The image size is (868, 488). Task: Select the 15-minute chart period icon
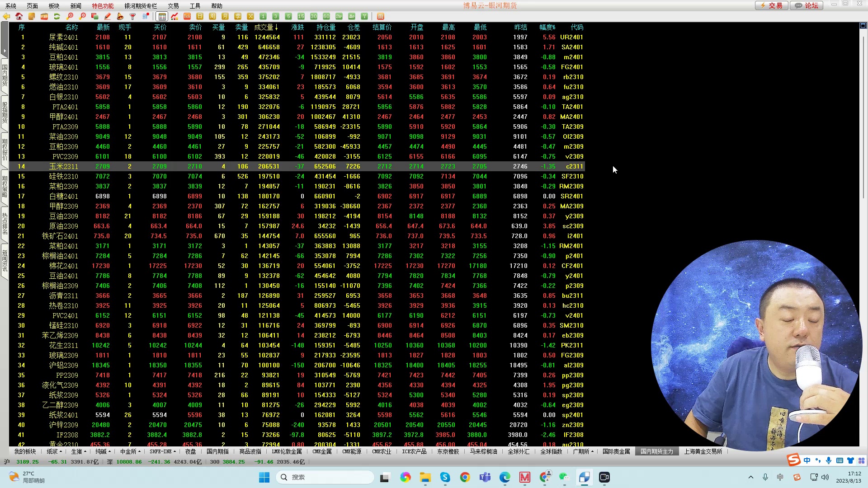[x=301, y=16]
